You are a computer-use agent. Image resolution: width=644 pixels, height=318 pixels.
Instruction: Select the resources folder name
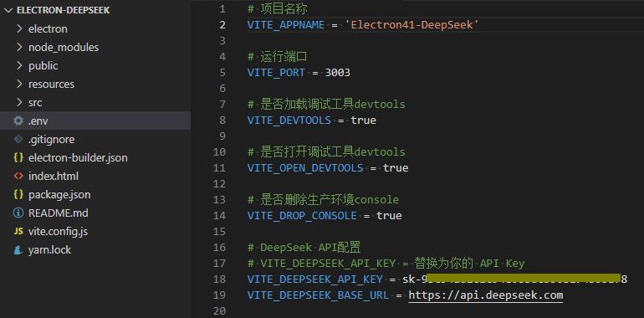click(51, 84)
